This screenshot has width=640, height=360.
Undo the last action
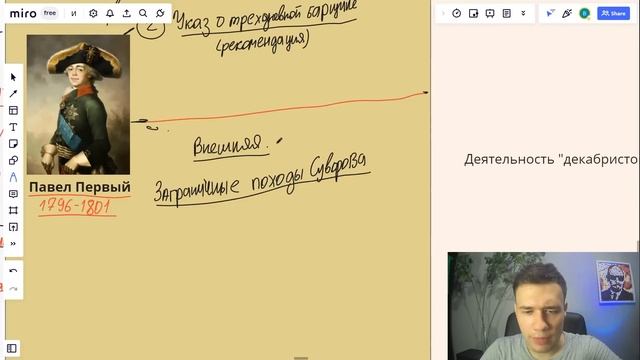pyautogui.click(x=13, y=271)
